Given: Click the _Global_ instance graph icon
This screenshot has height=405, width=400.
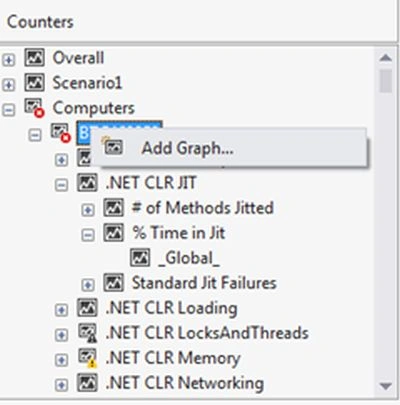Looking at the screenshot, I should (x=140, y=258).
